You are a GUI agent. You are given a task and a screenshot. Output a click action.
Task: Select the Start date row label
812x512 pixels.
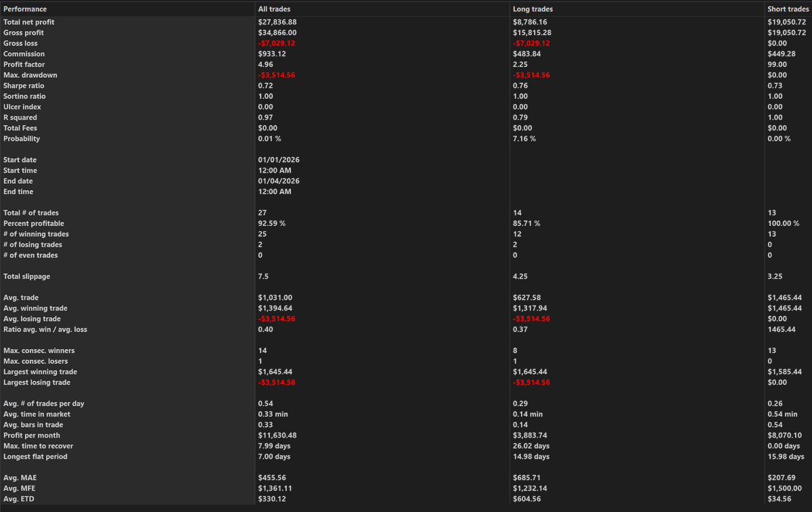point(20,160)
